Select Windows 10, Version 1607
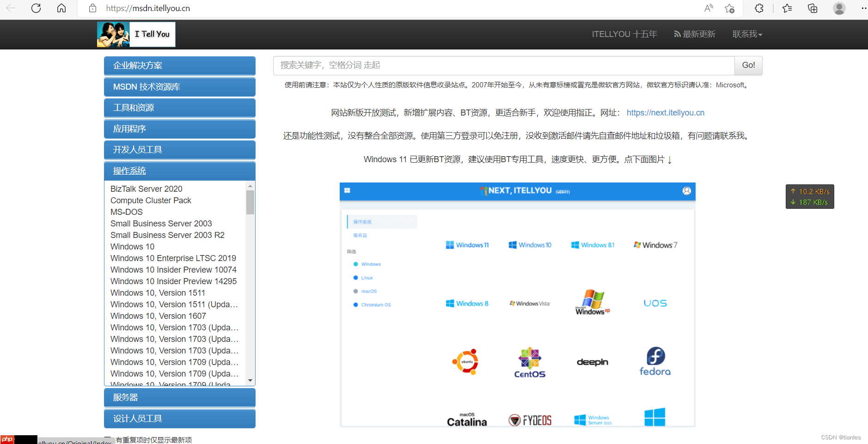This screenshot has height=444, width=868. (x=158, y=316)
